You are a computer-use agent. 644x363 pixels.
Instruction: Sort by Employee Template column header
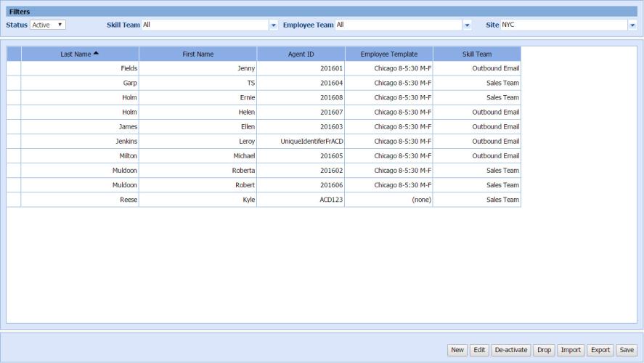click(388, 54)
